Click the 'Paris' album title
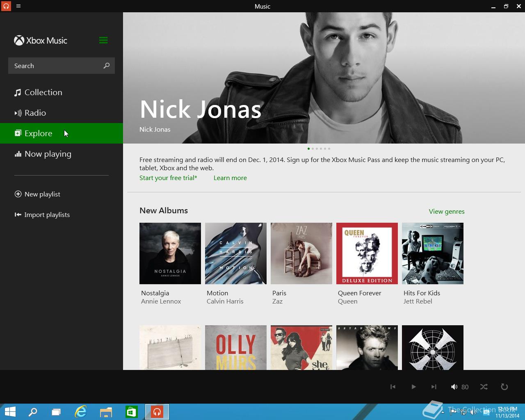 [279, 293]
